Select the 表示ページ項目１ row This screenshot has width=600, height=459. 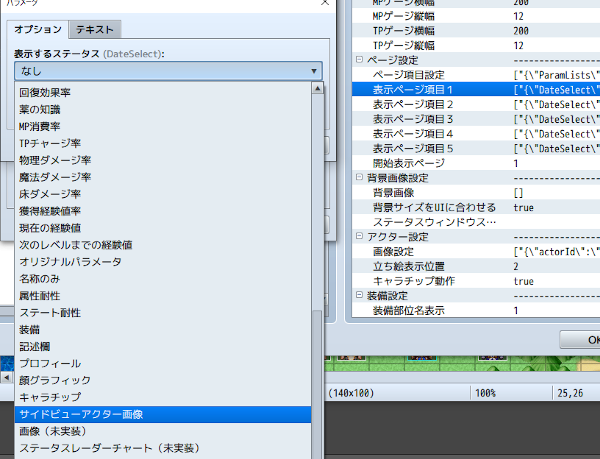(x=476, y=90)
